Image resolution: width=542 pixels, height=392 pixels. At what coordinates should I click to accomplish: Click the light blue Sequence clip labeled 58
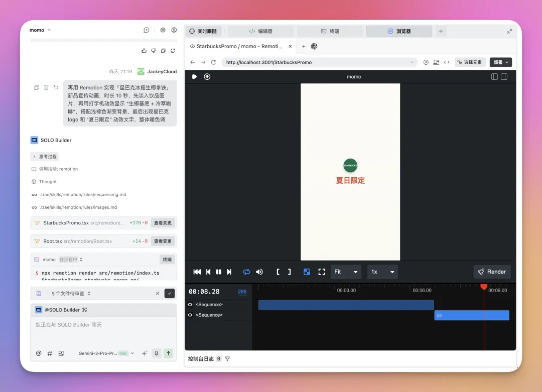(472, 315)
